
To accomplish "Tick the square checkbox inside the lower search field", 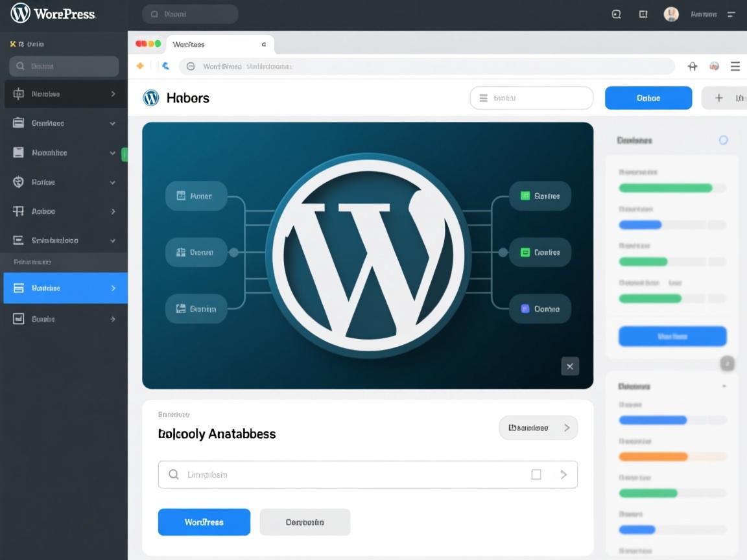I will tap(536, 474).
